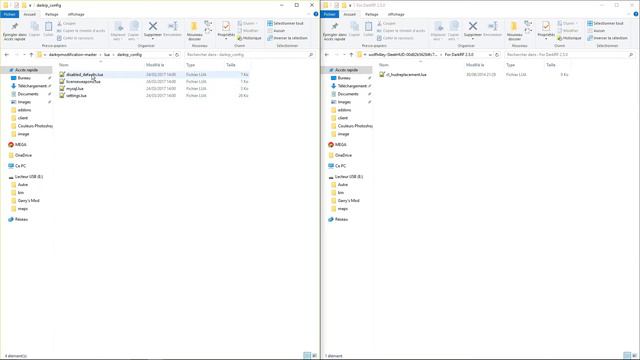640x360 pixels.
Task: Click Sélectionner tout in darkrp_config window
Action: [x=285, y=23]
